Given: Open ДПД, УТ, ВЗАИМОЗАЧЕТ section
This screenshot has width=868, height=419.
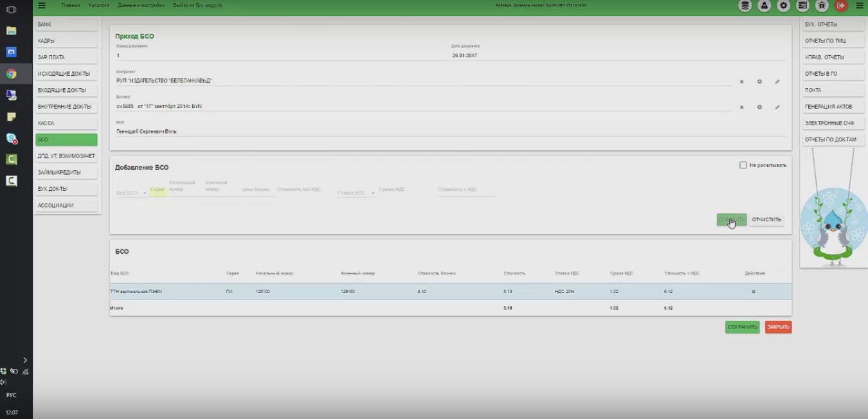Looking at the screenshot, I should (66, 156).
